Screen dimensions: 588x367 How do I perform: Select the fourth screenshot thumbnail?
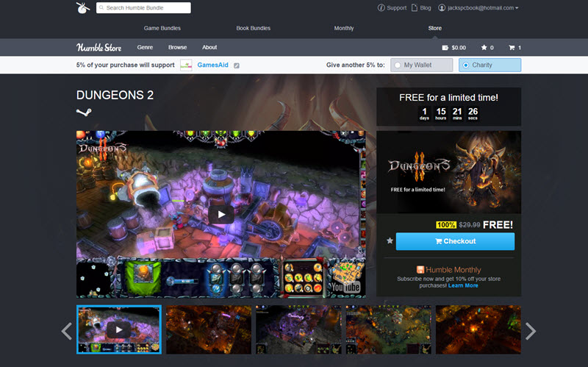[x=389, y=329]
